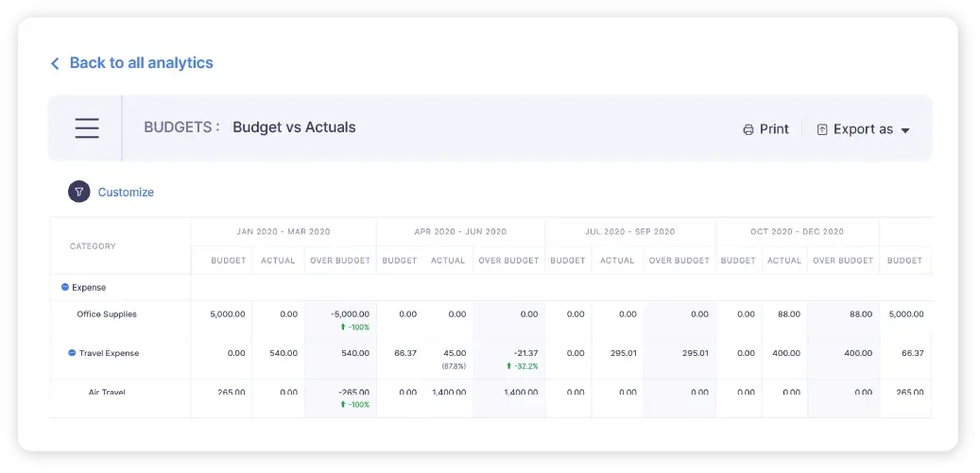The height and width of the screenshot is (473, 980).
Task: Select the CATEGORY column header
Action: point(93,246)
